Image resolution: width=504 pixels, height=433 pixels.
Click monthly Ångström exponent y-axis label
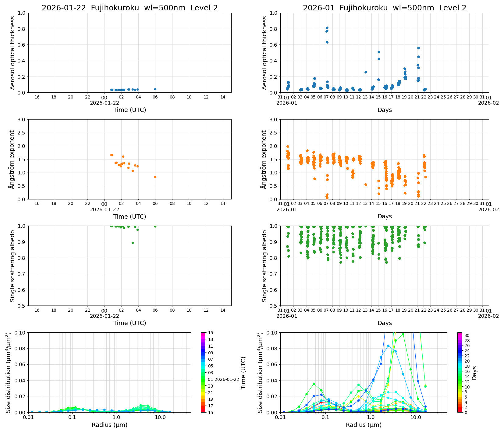(x=264, y=159)
